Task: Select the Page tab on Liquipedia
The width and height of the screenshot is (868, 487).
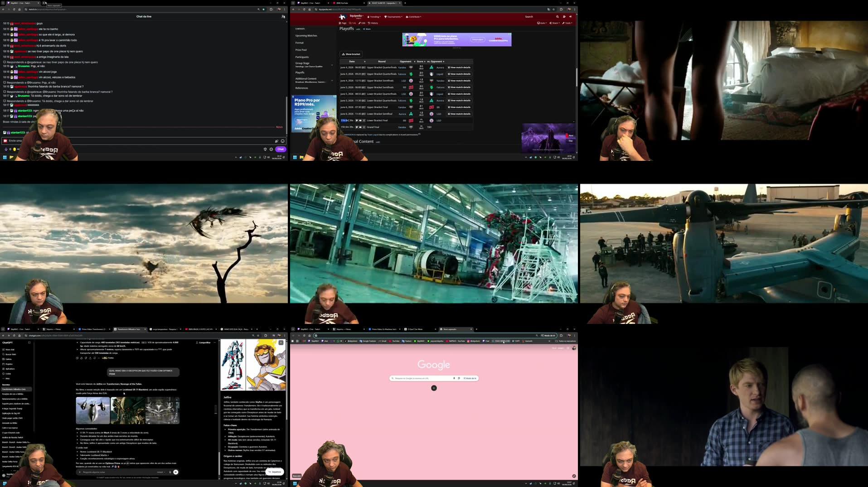Action: (343, 23)
